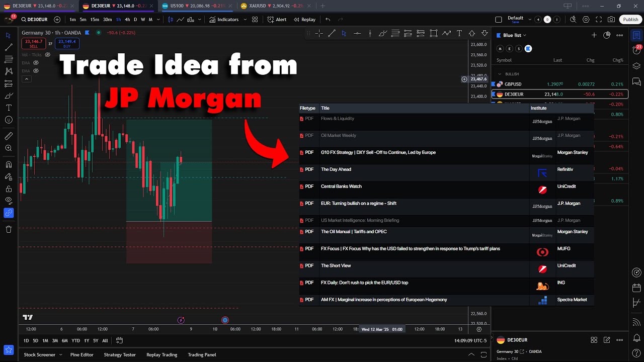Click the Publish button

coord(630,20)
